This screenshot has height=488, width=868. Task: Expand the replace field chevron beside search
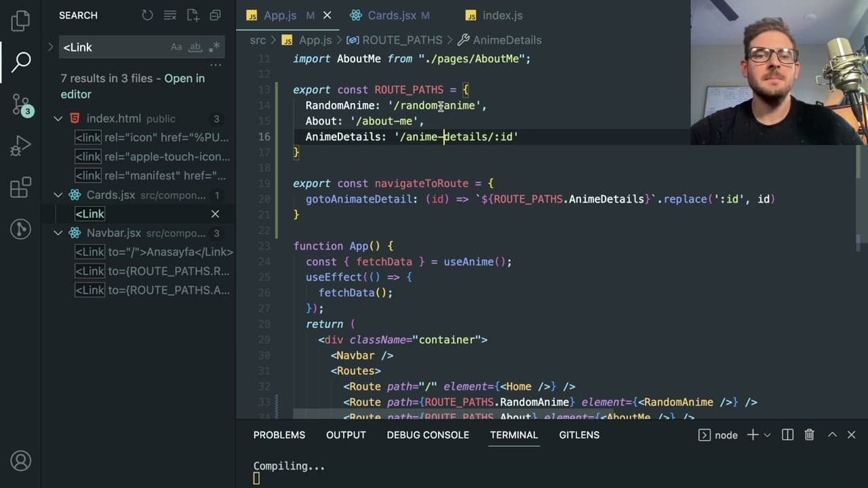[x=50, y=47]
